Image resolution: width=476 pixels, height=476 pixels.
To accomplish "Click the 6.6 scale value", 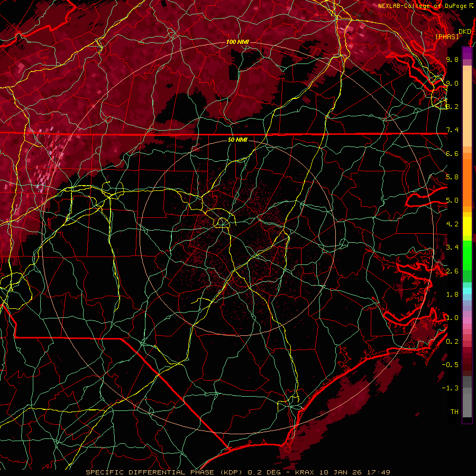I will 452,153.
